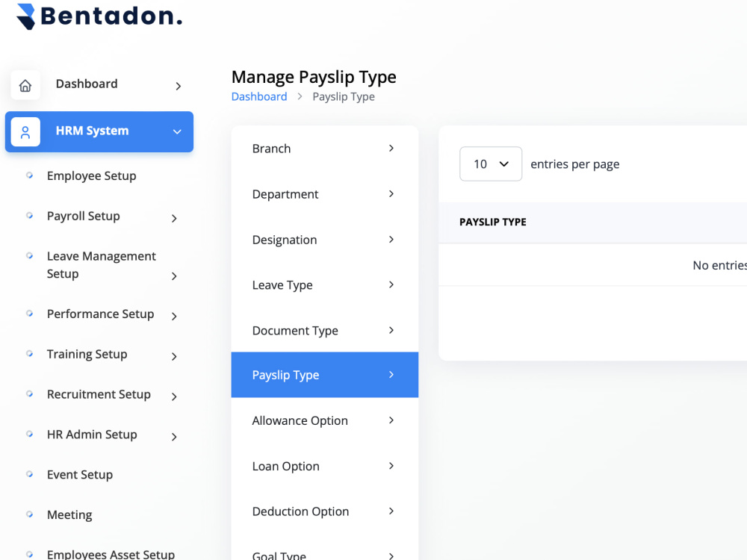This screenshot has height=560, width=747.
Task: Select Document Type in setup list
Action: (325, 331)
